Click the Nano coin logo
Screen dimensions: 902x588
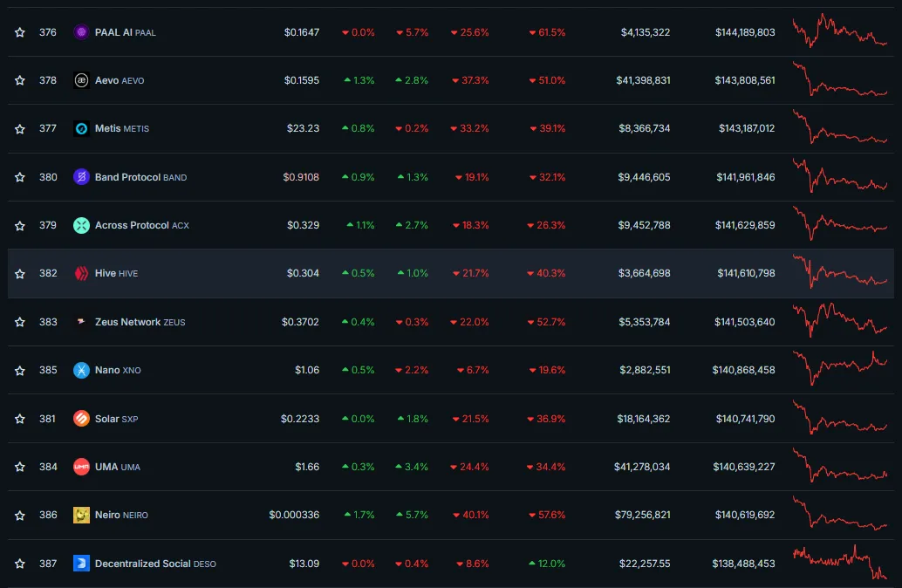[x=81, y=370]
